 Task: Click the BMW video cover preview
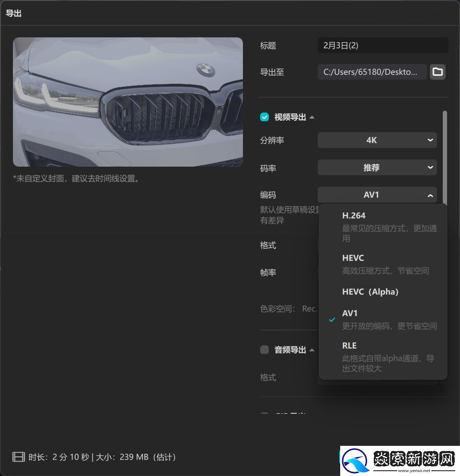128,102
